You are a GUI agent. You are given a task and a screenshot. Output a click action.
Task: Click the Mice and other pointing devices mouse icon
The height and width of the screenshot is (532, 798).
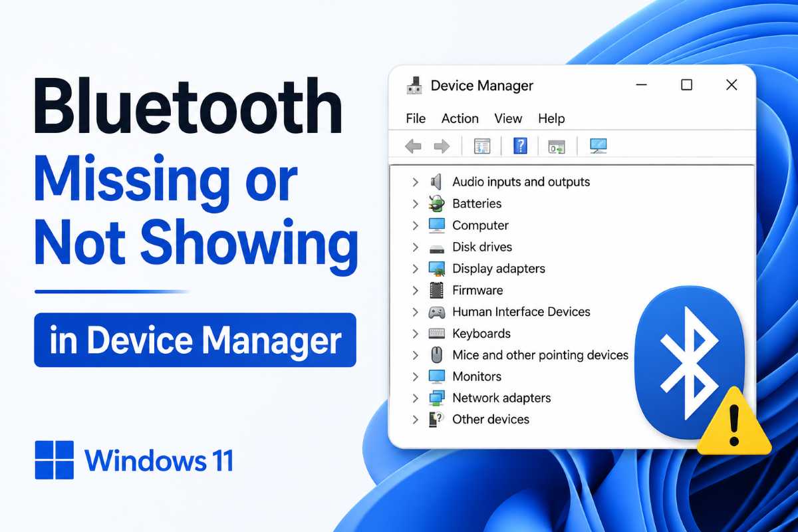pos(436,354)
